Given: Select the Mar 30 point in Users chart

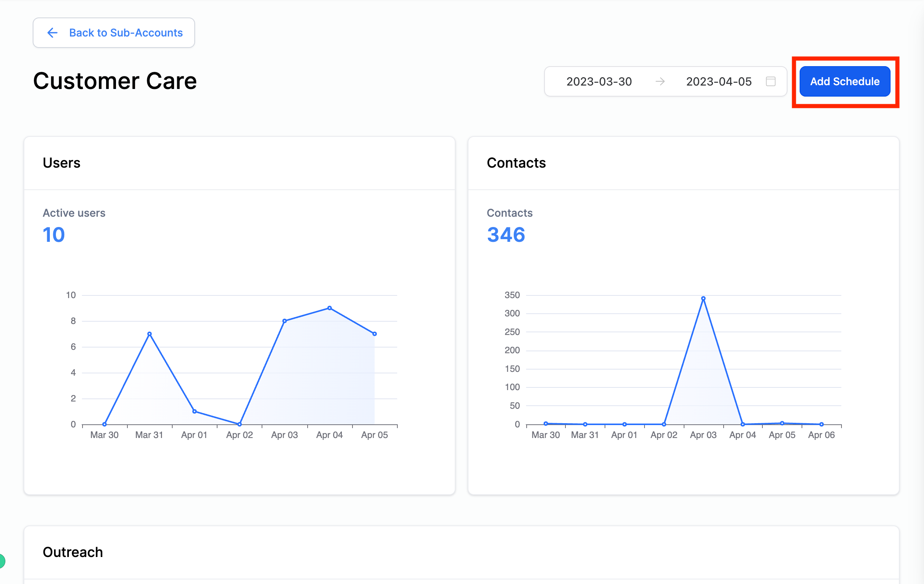Looking at the screenshot, I should (x=104, y=424).
